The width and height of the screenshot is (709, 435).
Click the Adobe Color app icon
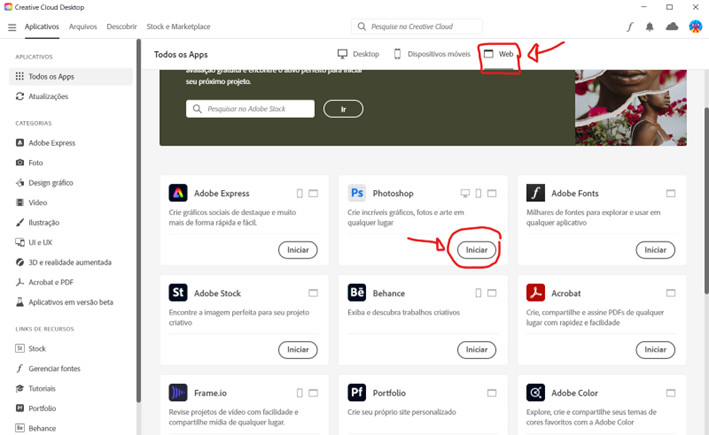tap(535, 392)
